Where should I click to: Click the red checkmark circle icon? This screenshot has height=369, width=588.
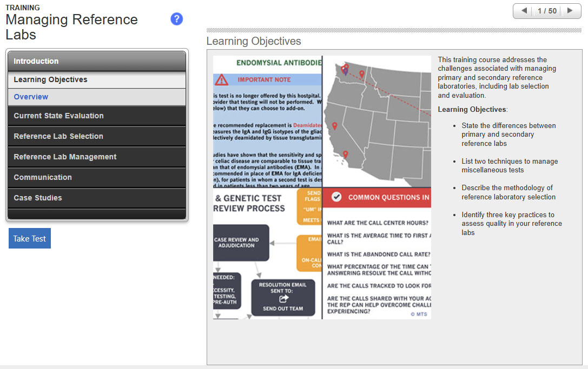(x=336, y=197)
